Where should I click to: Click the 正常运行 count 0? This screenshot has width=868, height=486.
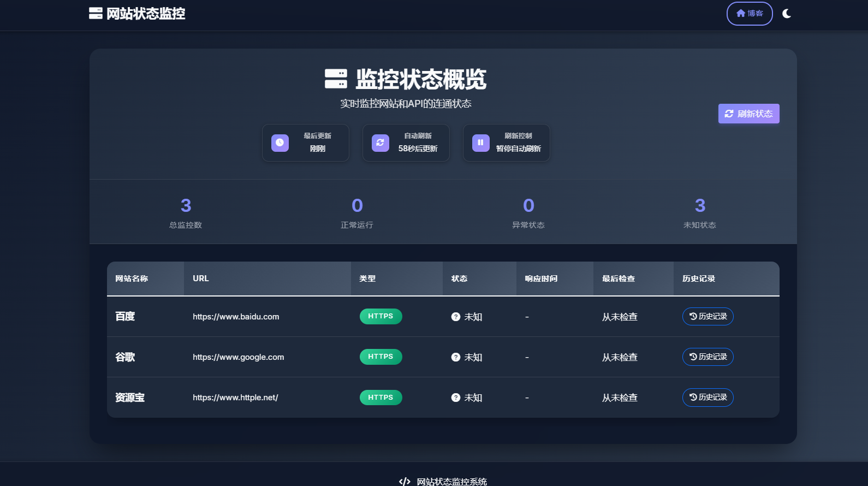point(357,205)
